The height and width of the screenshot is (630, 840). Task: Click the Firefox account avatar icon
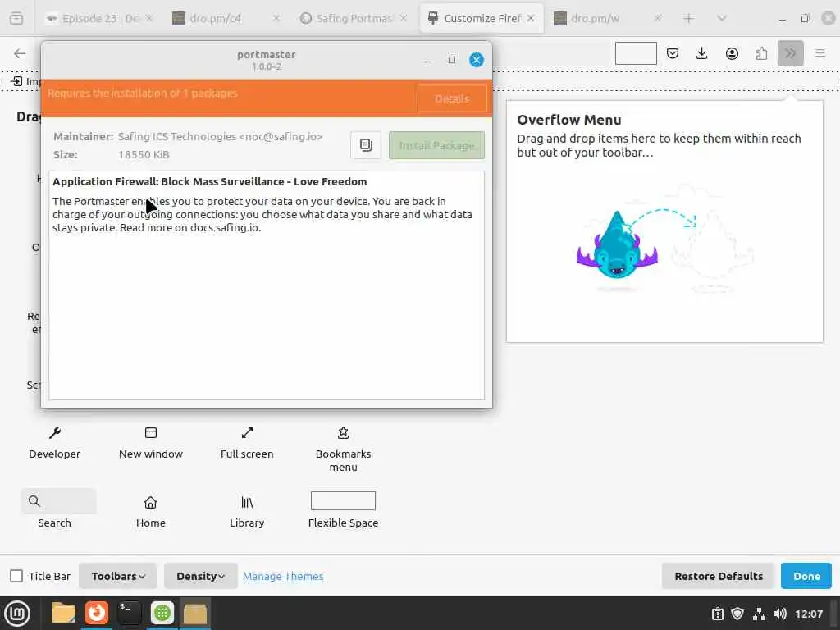click(x=732, y=53)
